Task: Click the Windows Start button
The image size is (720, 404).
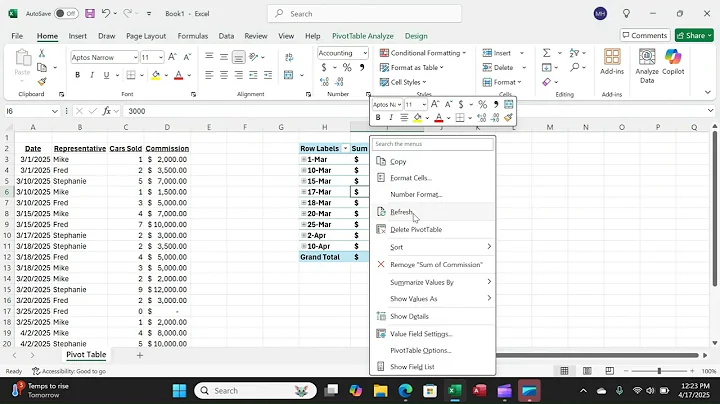Action: coord(179,391)
